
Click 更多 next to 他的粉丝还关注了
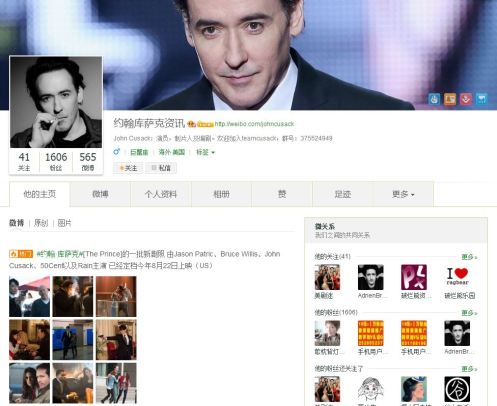coord(469,369)
